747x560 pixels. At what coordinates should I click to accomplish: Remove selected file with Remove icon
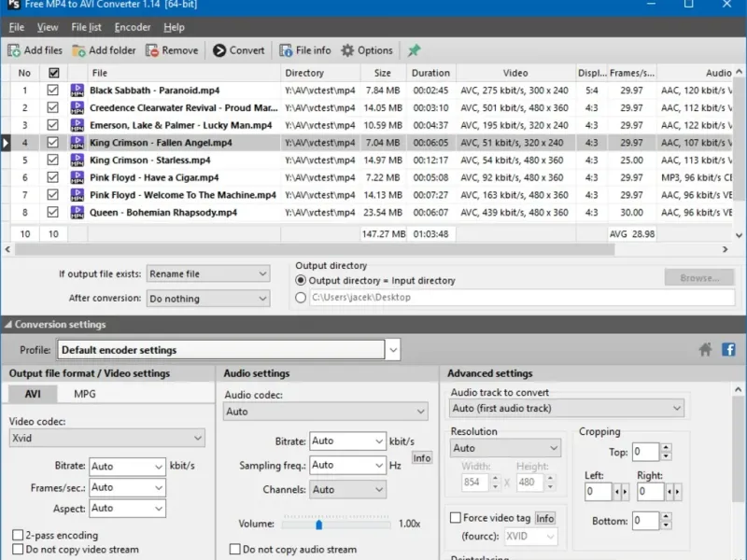(x=152, y=50)
